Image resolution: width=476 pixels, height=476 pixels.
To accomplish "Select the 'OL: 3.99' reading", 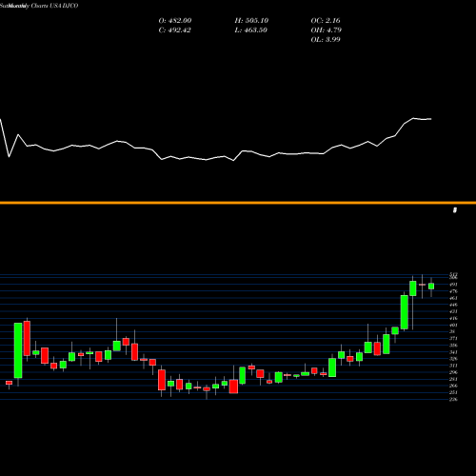I will 326,39.
